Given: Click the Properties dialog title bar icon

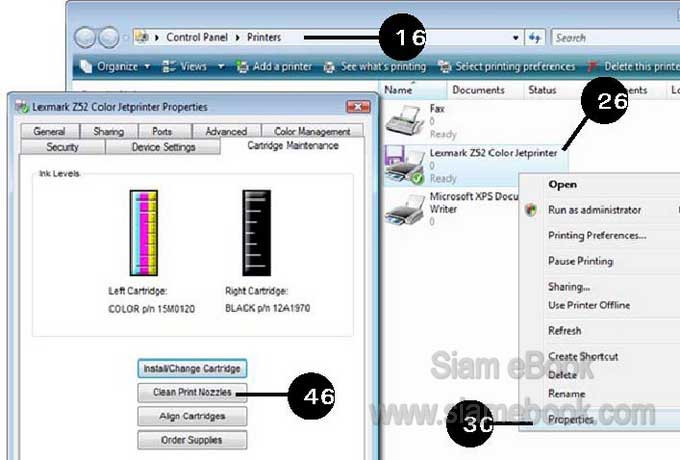Looking at the screenshot, I should (x=22, y=107).
